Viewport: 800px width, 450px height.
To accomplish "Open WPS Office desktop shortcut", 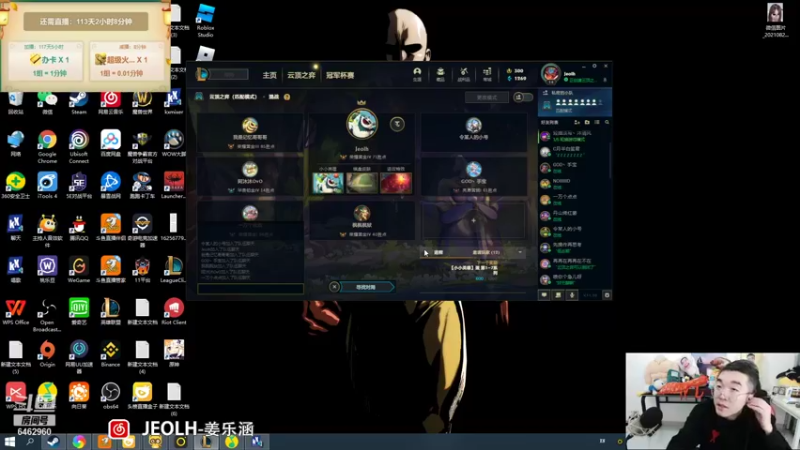I will pyautogui.click(x=15, y=312).
